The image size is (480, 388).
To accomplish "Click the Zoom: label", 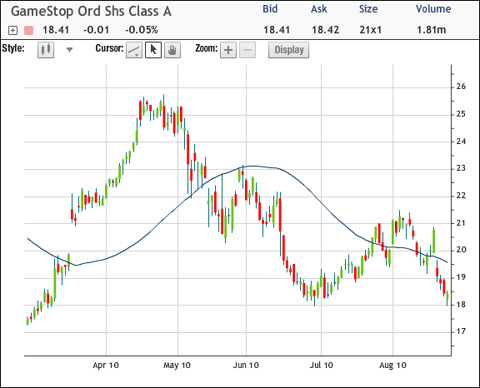I will 206,49.
